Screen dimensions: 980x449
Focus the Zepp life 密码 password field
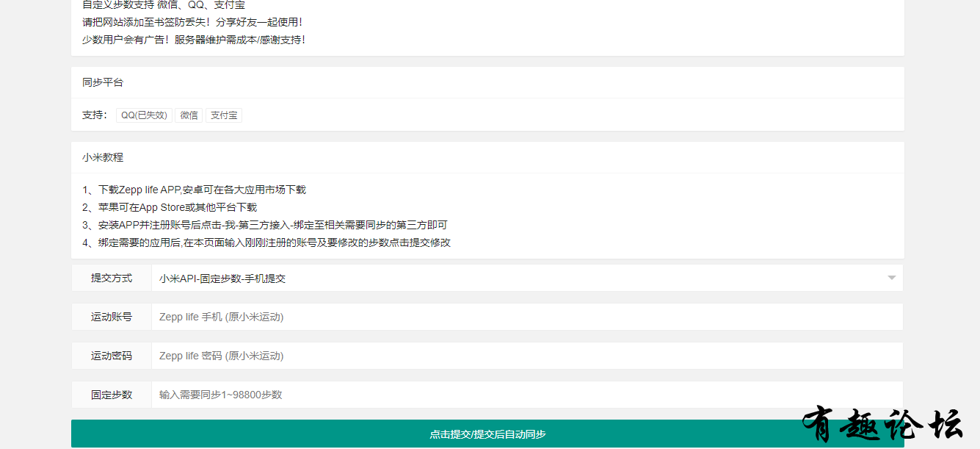(527, 356)
